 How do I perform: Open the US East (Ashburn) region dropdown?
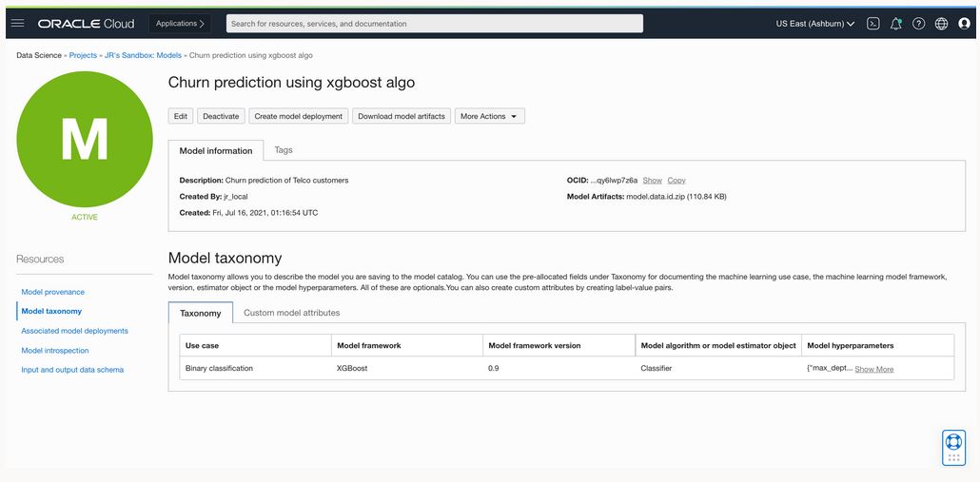[815, 24]
